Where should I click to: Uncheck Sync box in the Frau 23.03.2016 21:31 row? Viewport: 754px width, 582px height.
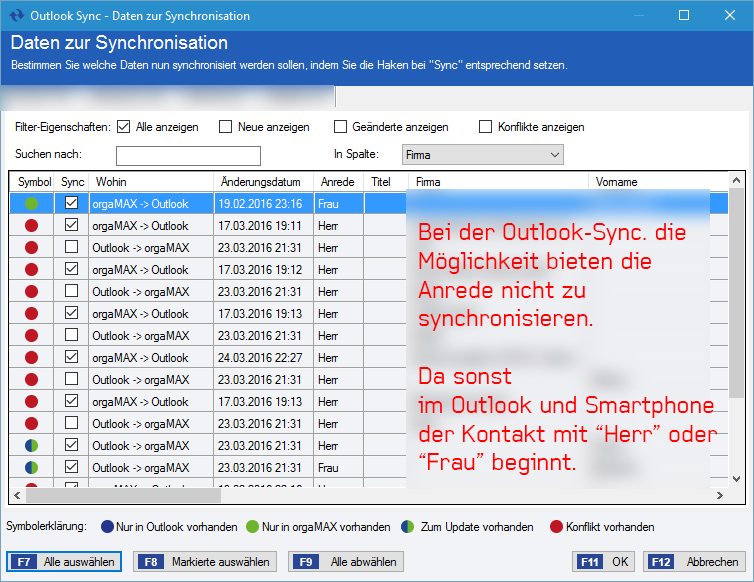tap(71, 466)
